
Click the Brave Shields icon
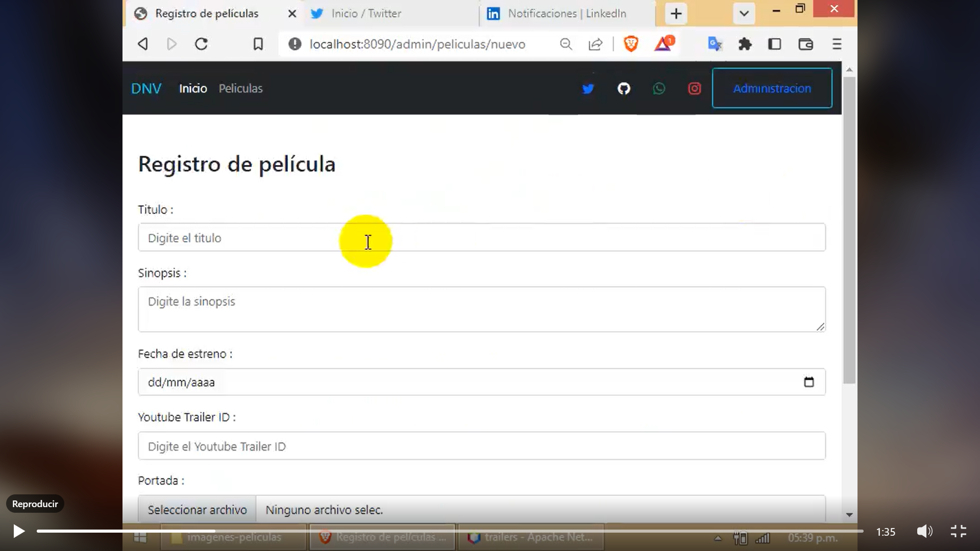pyautogui.click(x=631, y=44)
